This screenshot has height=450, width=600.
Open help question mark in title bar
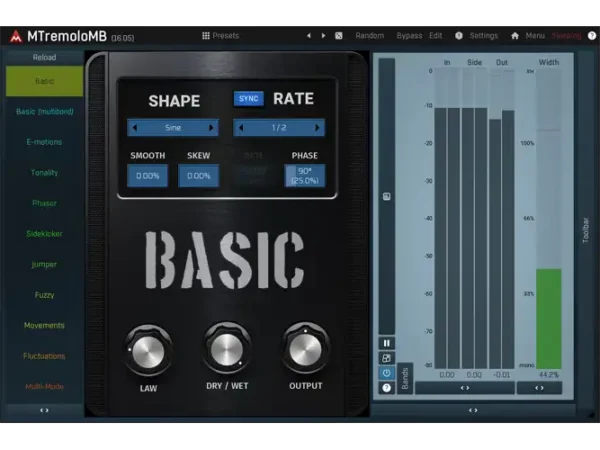[592, 36]
